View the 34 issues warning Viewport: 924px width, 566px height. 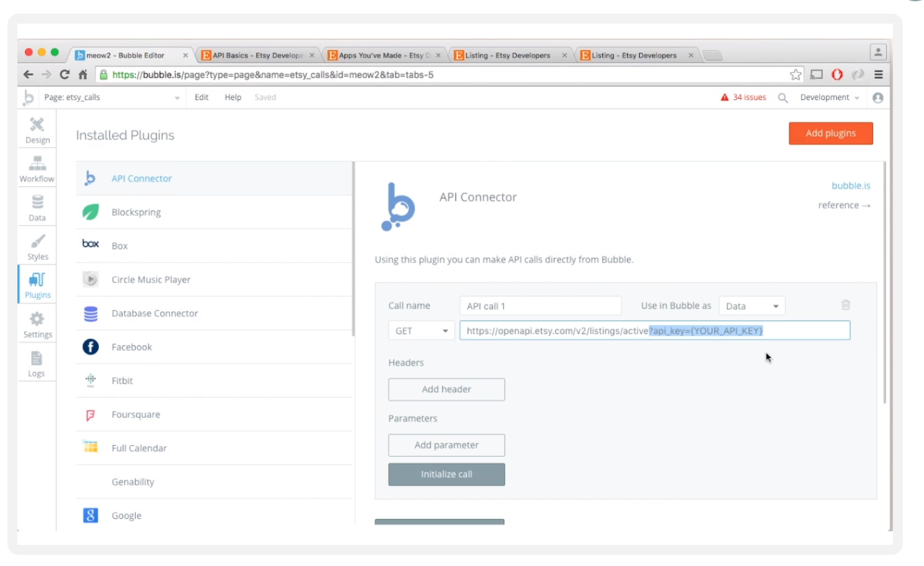pyautogui.click(x=744, y=97)
